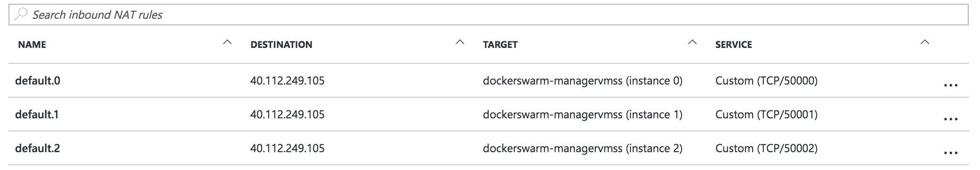Open the ellipsis menu for default.0
Screen dimensions: 980x170
tap(951, 85)
